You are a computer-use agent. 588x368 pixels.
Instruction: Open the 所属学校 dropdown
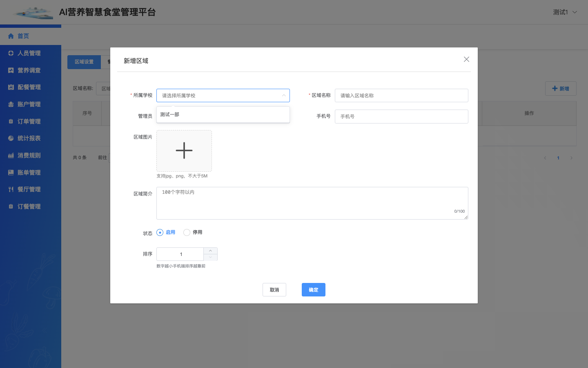click(x=223, y=95)
